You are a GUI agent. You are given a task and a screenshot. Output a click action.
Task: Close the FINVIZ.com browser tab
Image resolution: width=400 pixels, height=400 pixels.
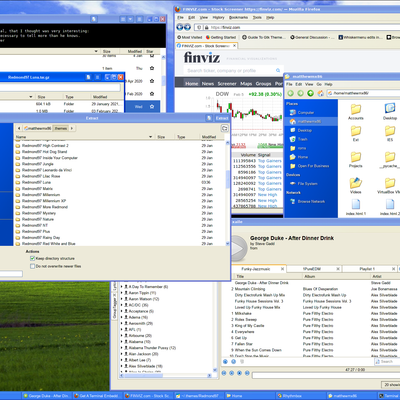(x=234, y=46)
